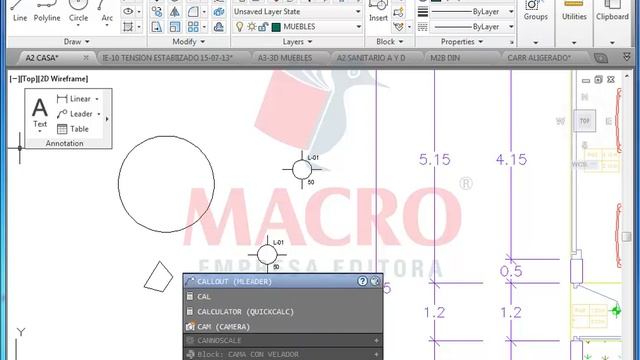The width and height of the screenshot is (640, 360).
Task: Click the green MUEBLES layer color swatch
Action: [276, 27]
